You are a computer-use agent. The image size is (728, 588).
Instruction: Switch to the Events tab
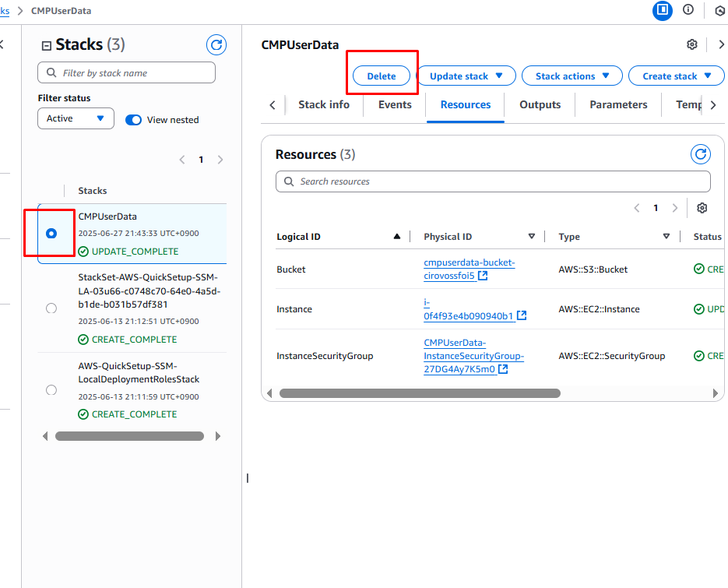click(395, 104)
